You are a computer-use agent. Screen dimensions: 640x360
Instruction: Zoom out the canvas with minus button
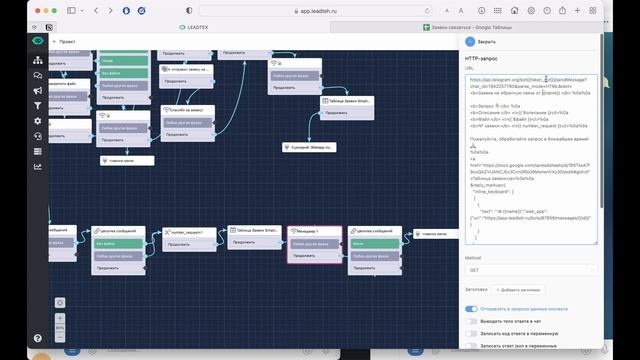(60, 337)
